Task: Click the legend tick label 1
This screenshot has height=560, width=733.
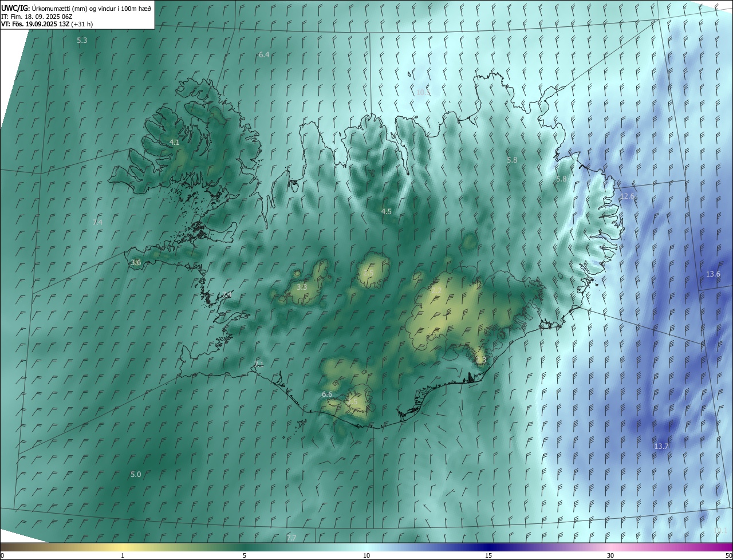Action: click(123, 555)
